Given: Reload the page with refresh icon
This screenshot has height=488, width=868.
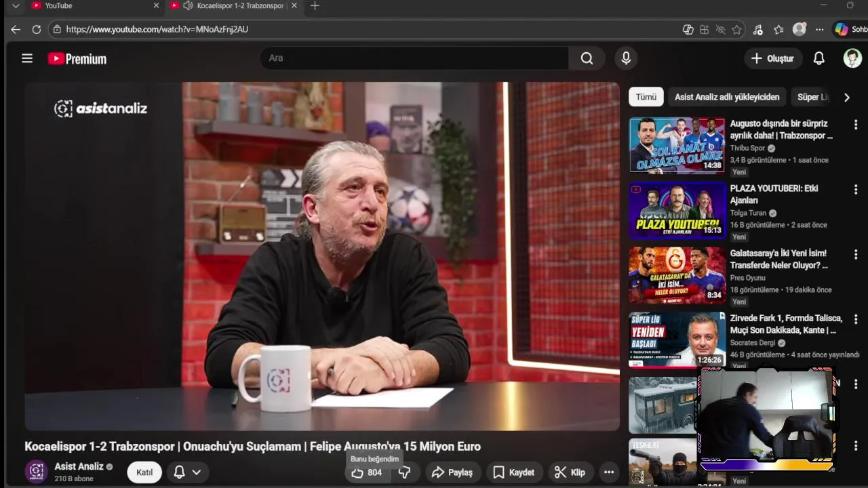Looking at the screenshot, I should point(37,29).
